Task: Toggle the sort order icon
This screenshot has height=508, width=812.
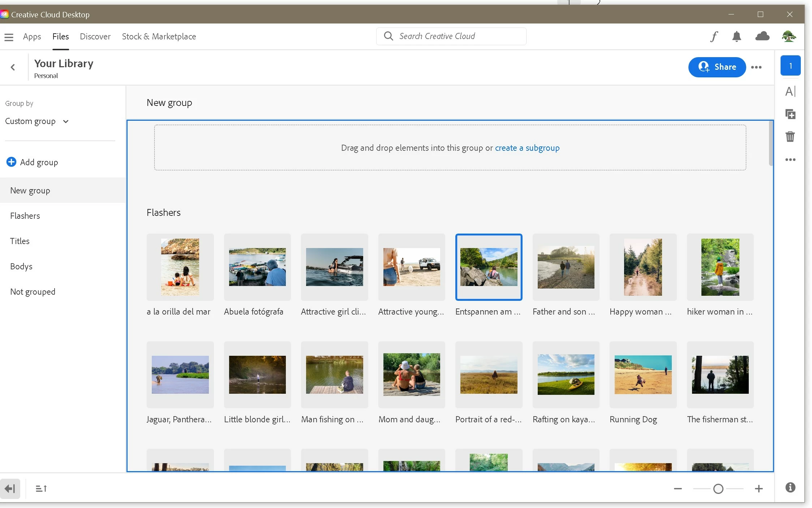Action: [41, 489]
